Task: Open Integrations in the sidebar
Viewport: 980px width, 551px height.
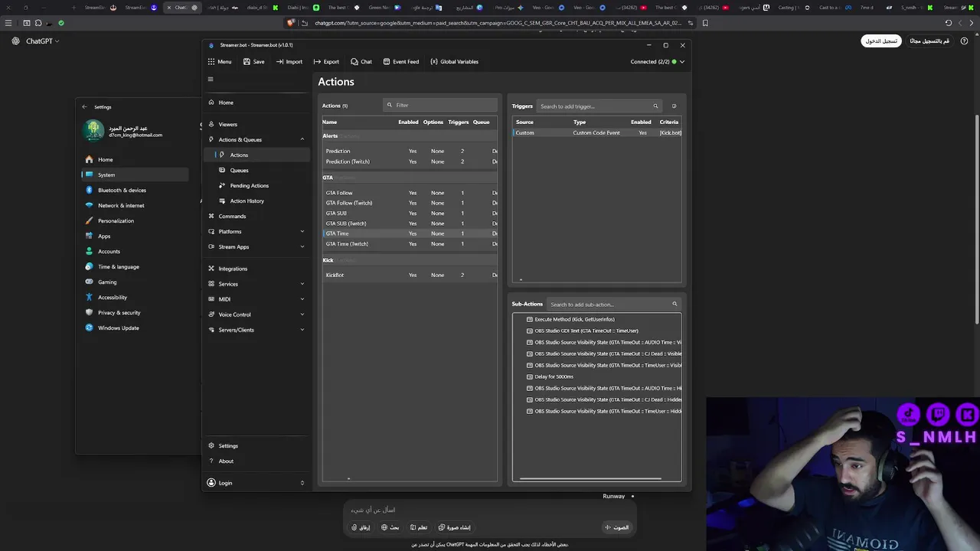Action: [256, 269]
